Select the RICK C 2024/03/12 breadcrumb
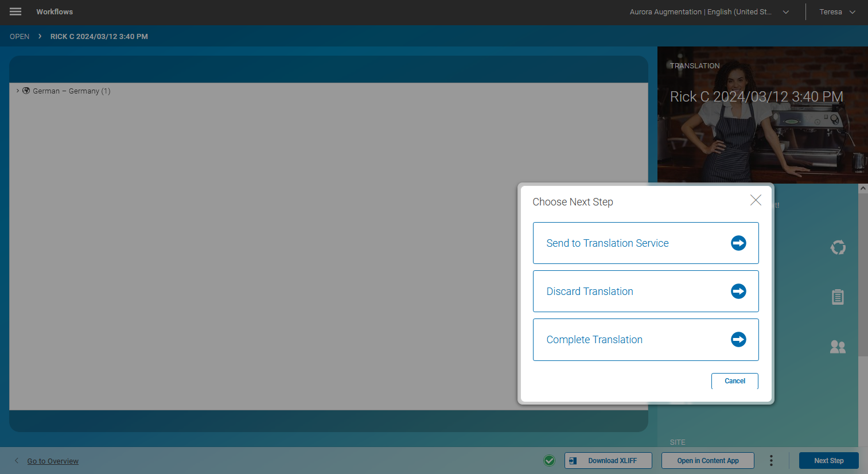This screenshot has height=474, width=868. tap(99, 36)
